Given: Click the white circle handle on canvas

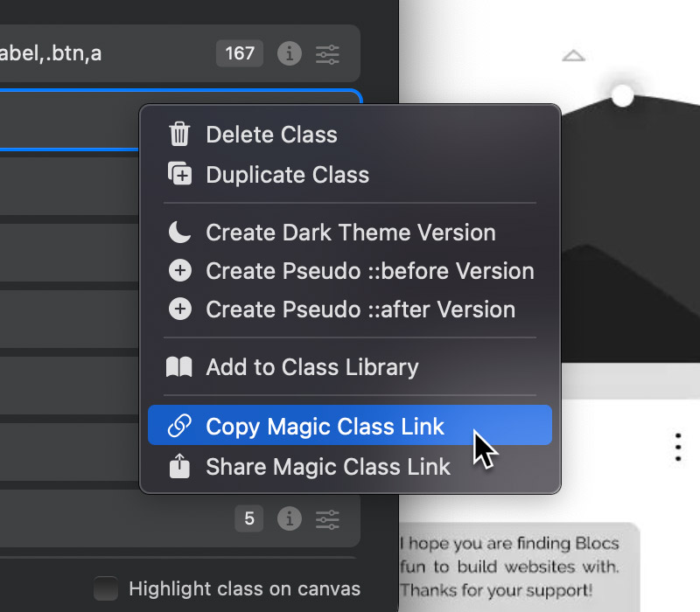Looking at the screenshot, I should [x=622, y=95].
